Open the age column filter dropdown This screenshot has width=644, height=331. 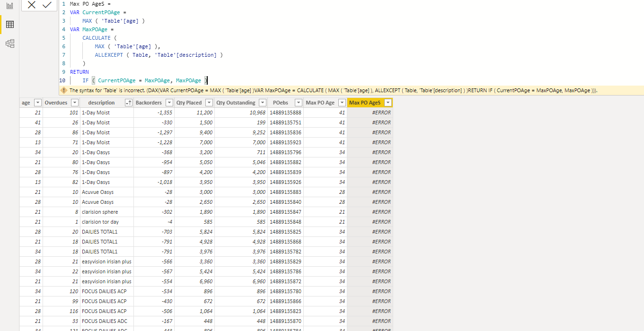click(38, 103)
